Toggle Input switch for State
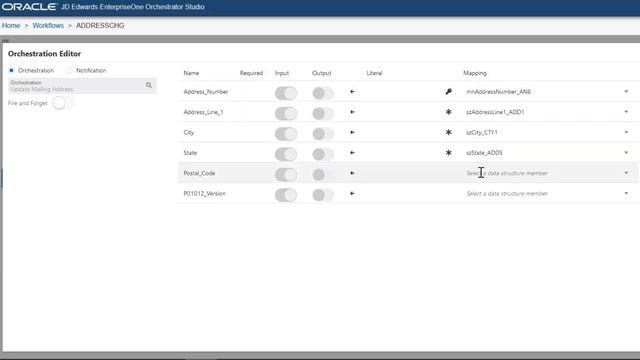This screenshot has height=360, width=640. click(x=286, y=154)
